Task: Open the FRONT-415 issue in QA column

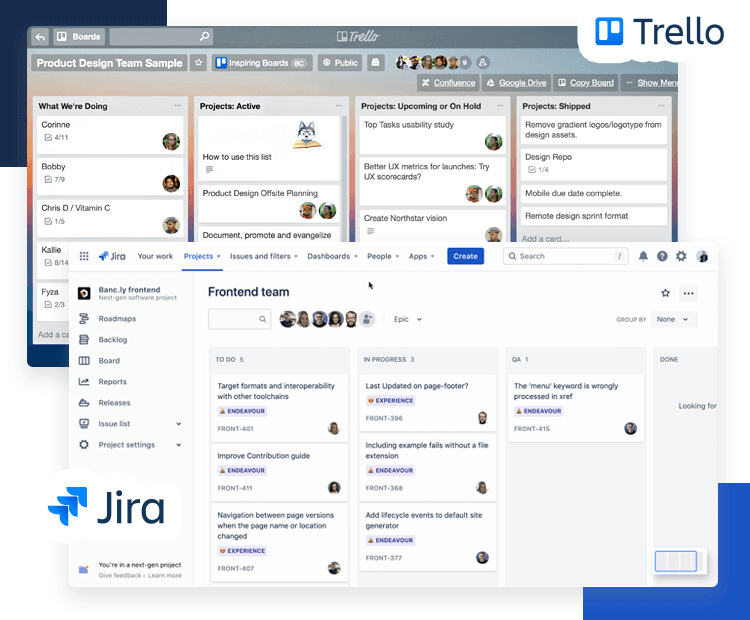Action: [576, 408]
